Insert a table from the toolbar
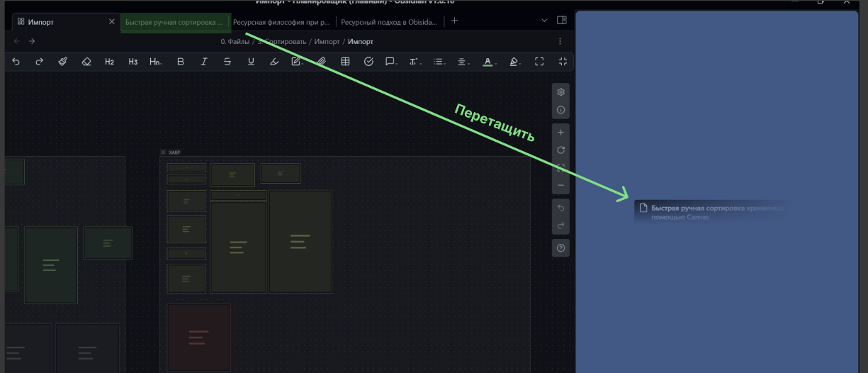This screenshot has height=373, width=868. pos(345,62)
